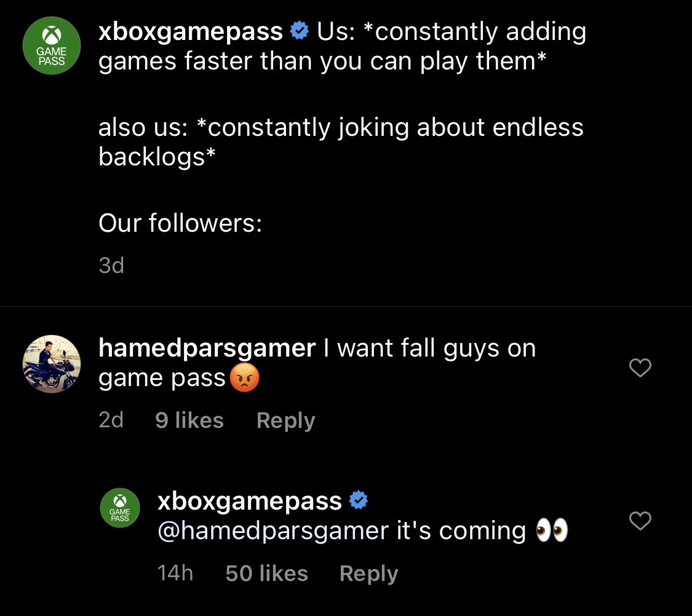The image size is (692, 616).
Task: Like hamedparsgamer's comment with the heart
Action: 640,368
